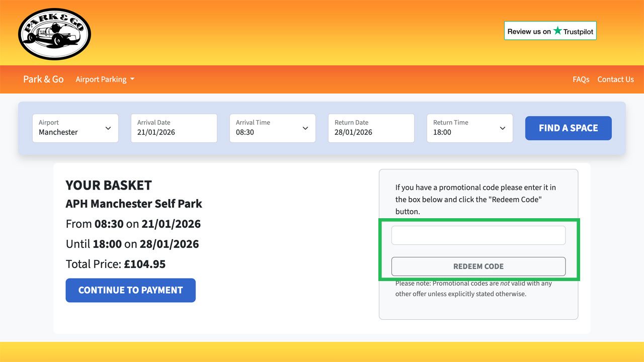Screen dimensions: 644x362
Task: Click the Airport field dropdown chevron
Action: (x=108, y=128)
